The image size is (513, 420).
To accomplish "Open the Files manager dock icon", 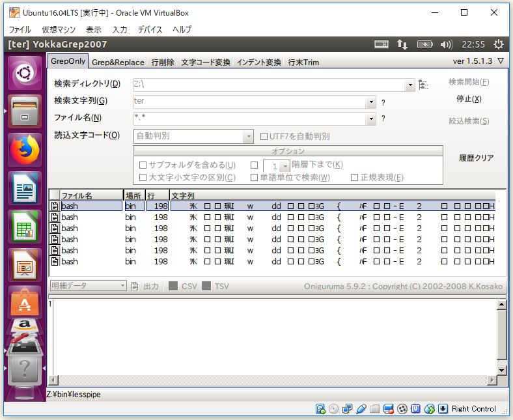I will tap(25, 111).
